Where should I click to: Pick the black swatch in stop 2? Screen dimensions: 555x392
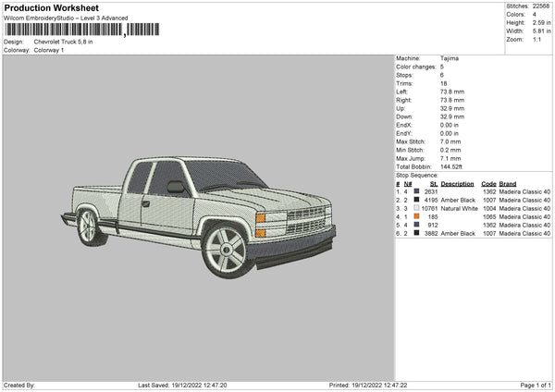pyautogui.click(x=416, y=200)
